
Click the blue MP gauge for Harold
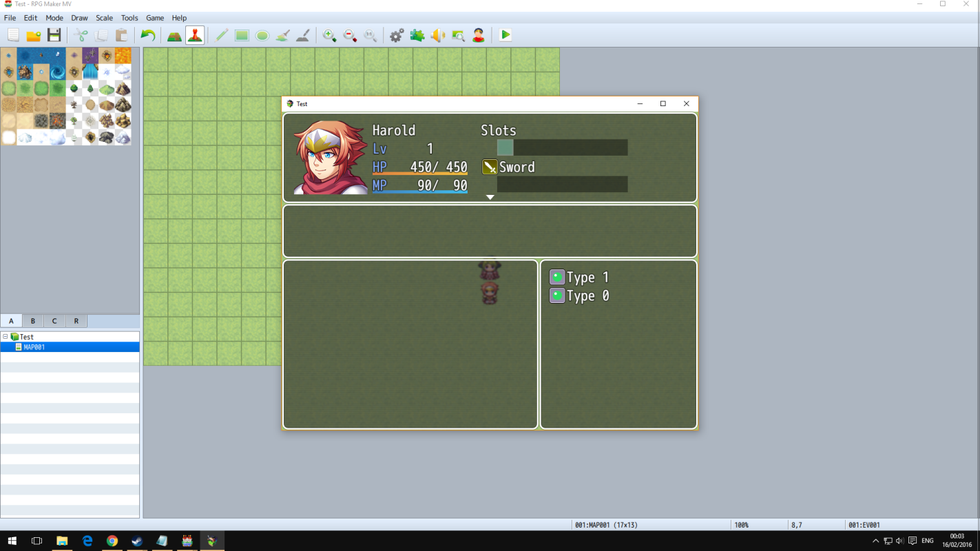click(420, 192)
